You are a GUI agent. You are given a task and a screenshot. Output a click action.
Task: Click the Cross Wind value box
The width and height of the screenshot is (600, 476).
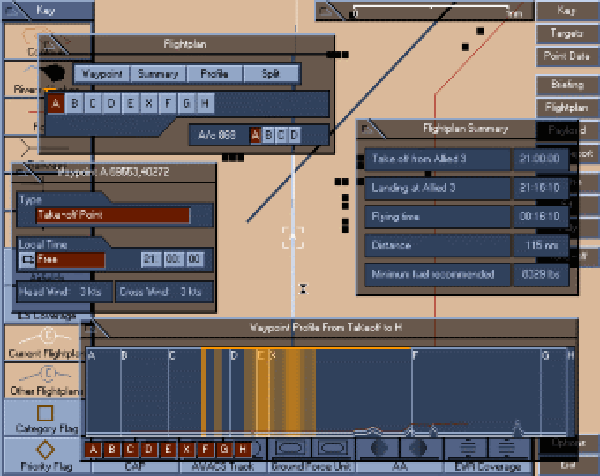tap(165, 292)
